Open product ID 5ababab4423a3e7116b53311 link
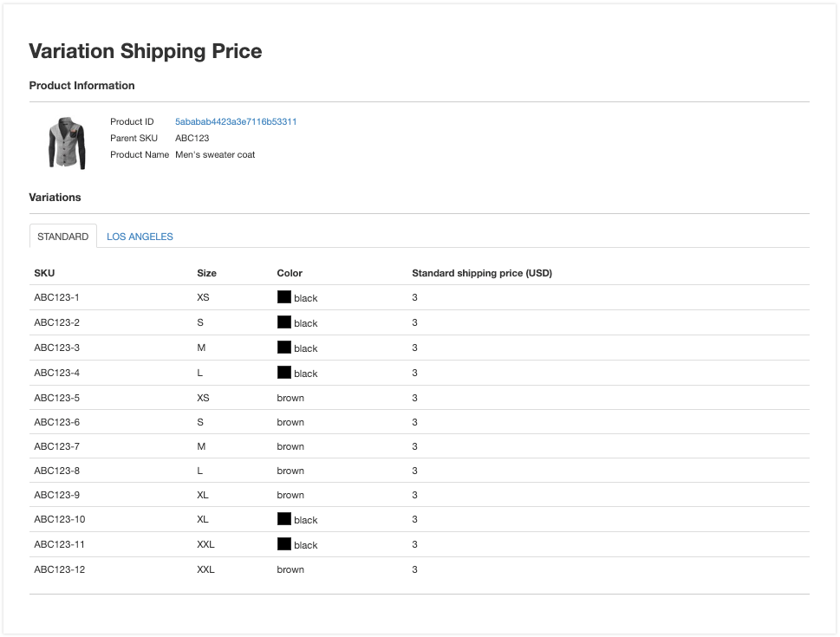Image resolution: width=840 pixels, height=637 pixels. click(x=236, y=122)
